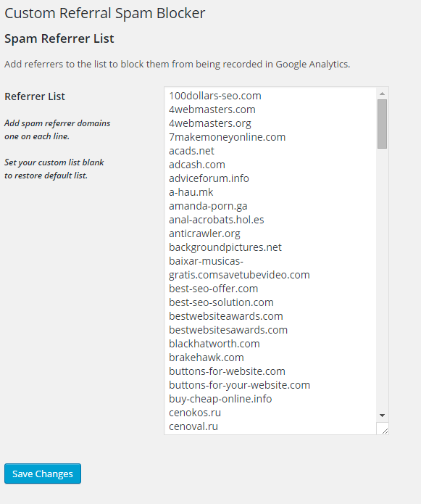The height and width of the screenshot is (504, 421).
Task: Click the scrollbar track below the thumb
Action: point(382,279)
